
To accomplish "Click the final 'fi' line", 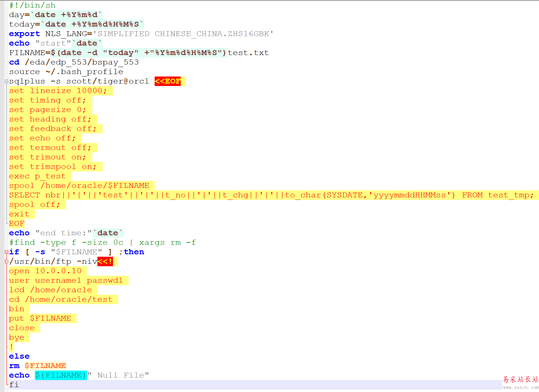I will (x=14, y=385).
